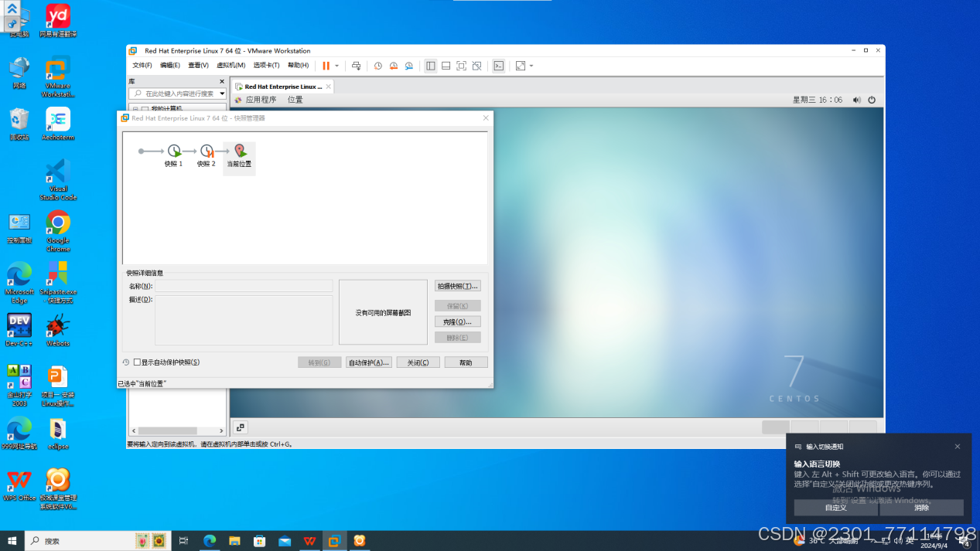Click the 自动保护(A)... button

(x=368, y=362)
